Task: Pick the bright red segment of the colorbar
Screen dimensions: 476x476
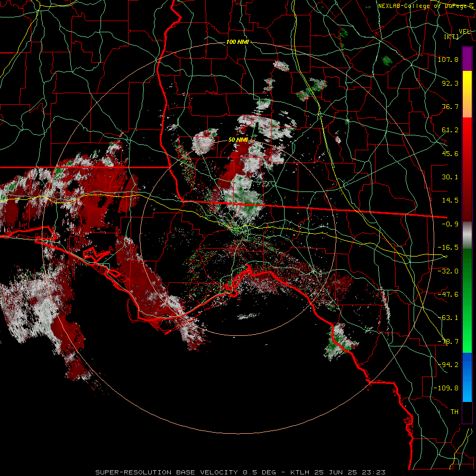Action: [x=467, y=136]
